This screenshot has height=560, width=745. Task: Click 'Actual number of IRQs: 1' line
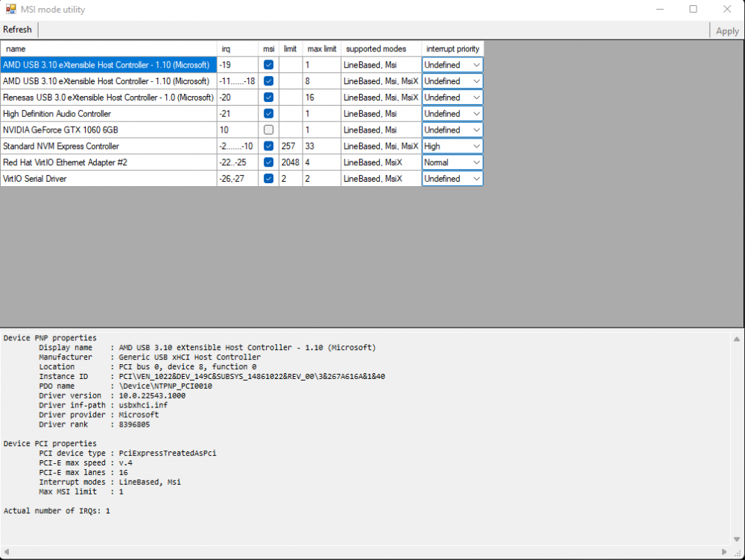coord(57,511)
